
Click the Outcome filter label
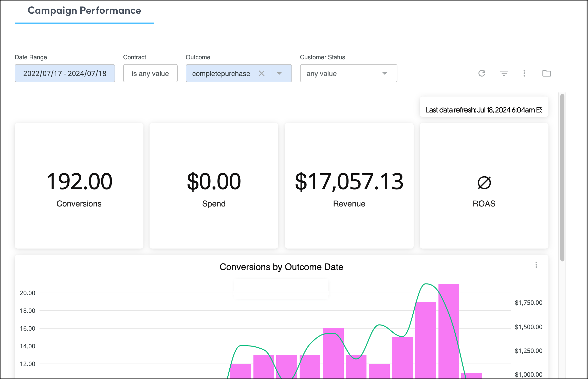[x=198, y=57]
